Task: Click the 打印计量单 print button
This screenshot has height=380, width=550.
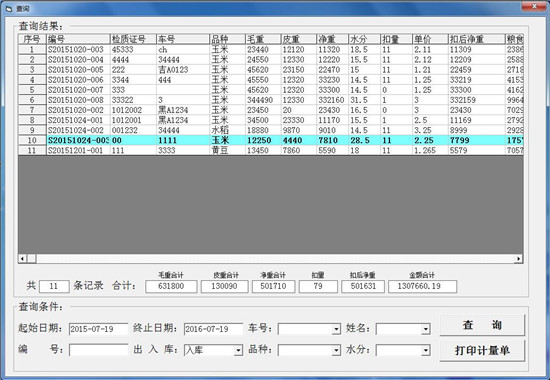Action: click(482, 350)
